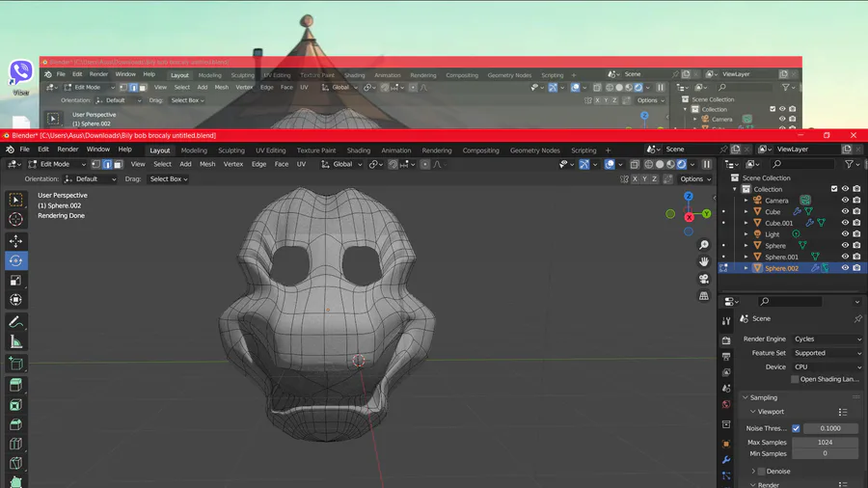Click the Min Samples value field

825,453
